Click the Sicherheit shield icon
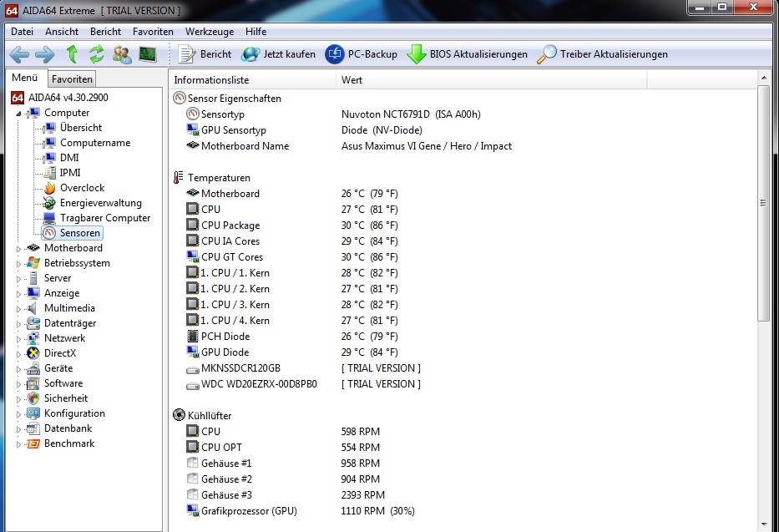779x532 pixels. (x=33, y=398)
